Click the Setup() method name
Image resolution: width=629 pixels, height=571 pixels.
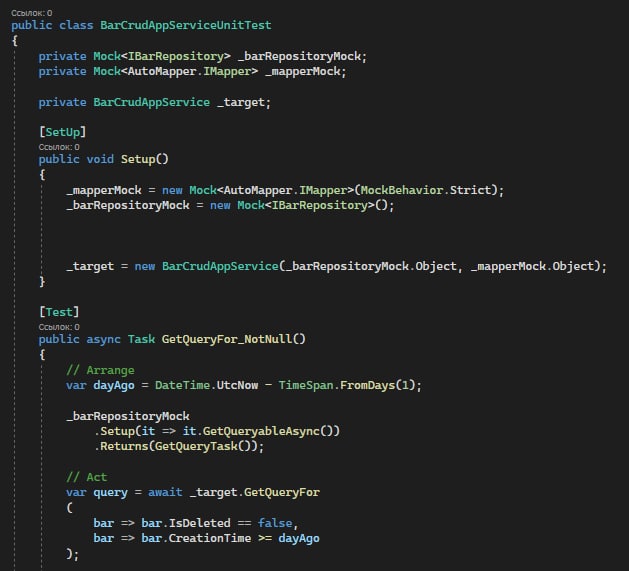coord(145,159)
